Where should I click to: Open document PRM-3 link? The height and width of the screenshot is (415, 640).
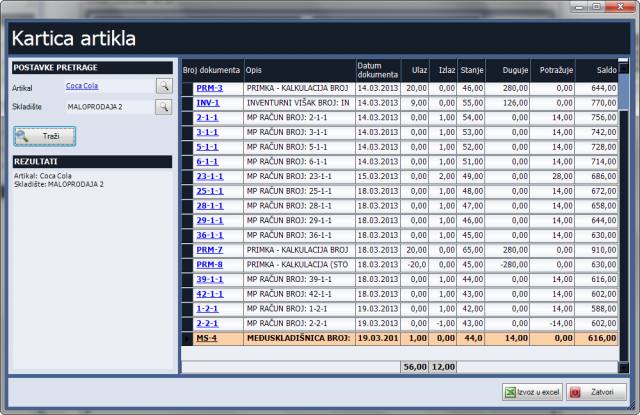209,89
